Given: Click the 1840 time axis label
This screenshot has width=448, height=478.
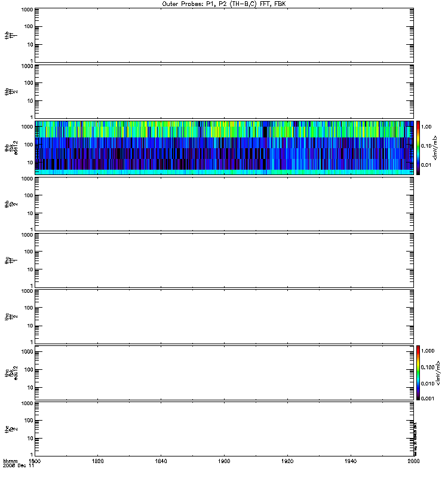Looking at the screenshot, I should click(161, 461).
